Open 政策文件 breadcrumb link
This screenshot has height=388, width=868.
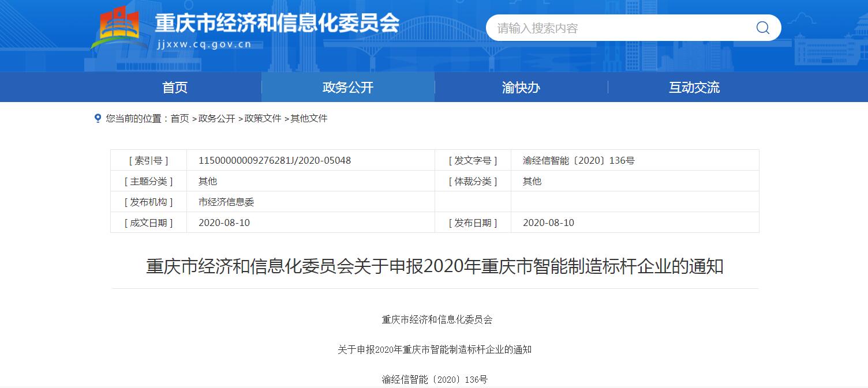(263, 118)
